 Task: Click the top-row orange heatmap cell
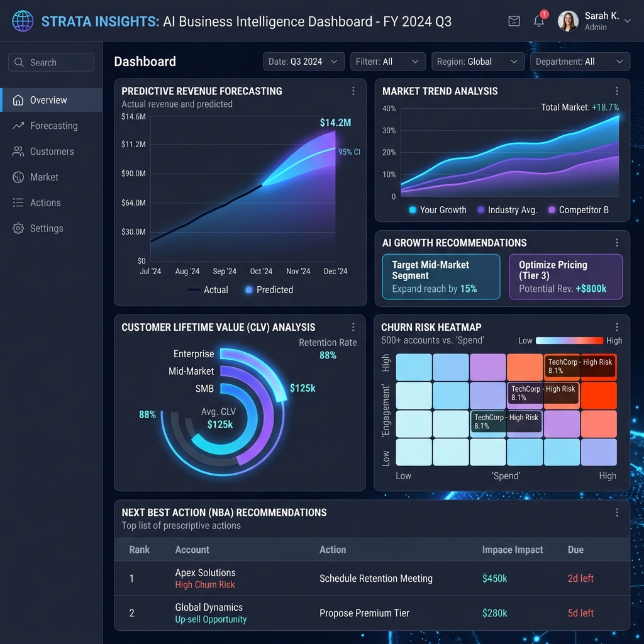pyautogui.click(x=525, y=367)
